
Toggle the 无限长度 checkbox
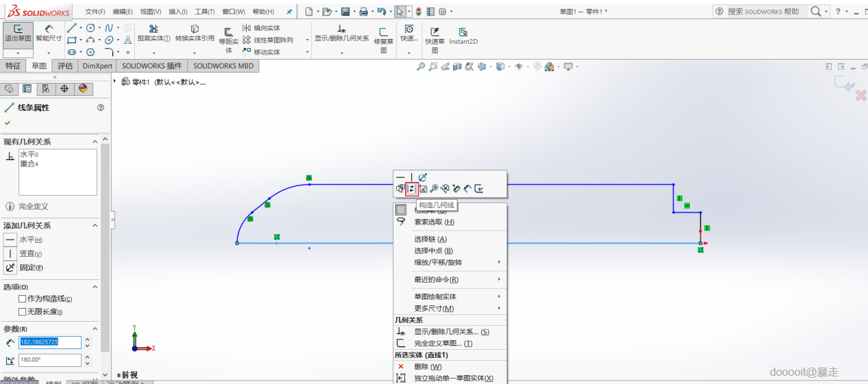coord(23,312)
